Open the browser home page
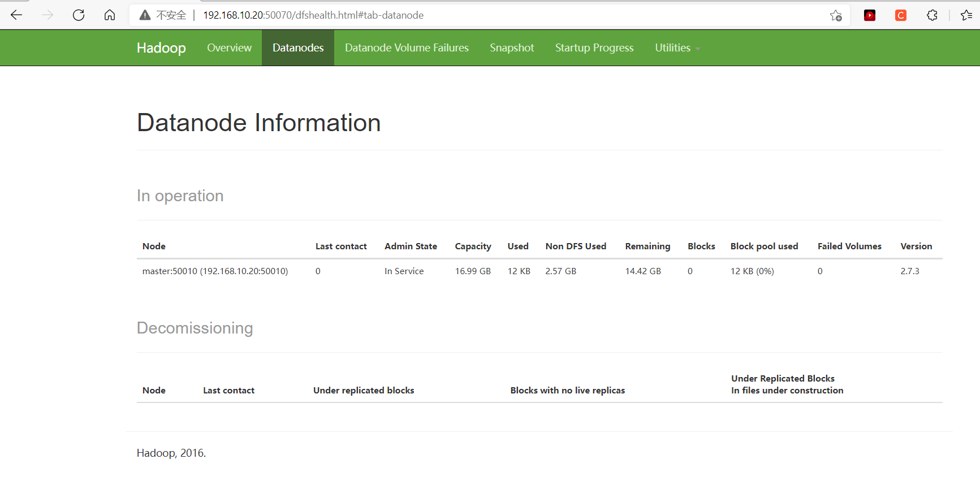 tap(110, 15)
